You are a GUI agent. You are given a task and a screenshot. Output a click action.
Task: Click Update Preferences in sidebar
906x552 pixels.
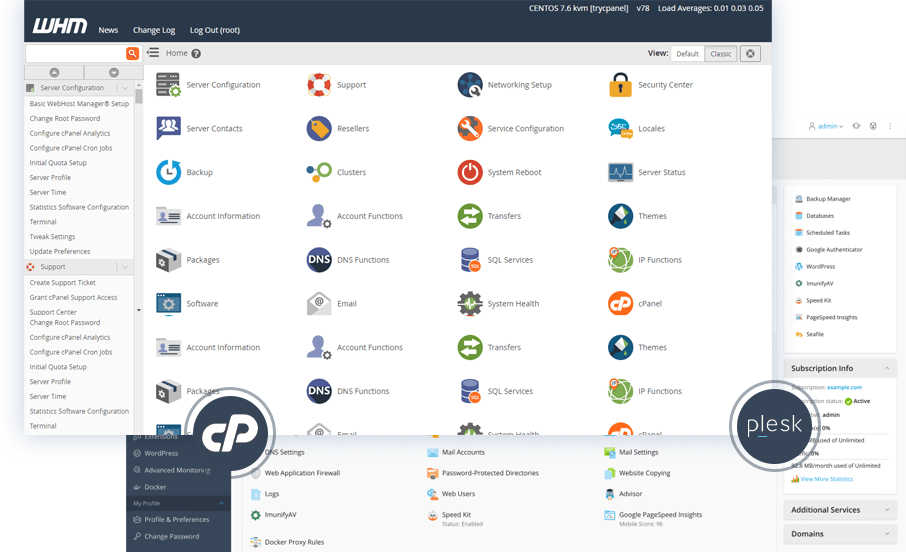[60, 251]
